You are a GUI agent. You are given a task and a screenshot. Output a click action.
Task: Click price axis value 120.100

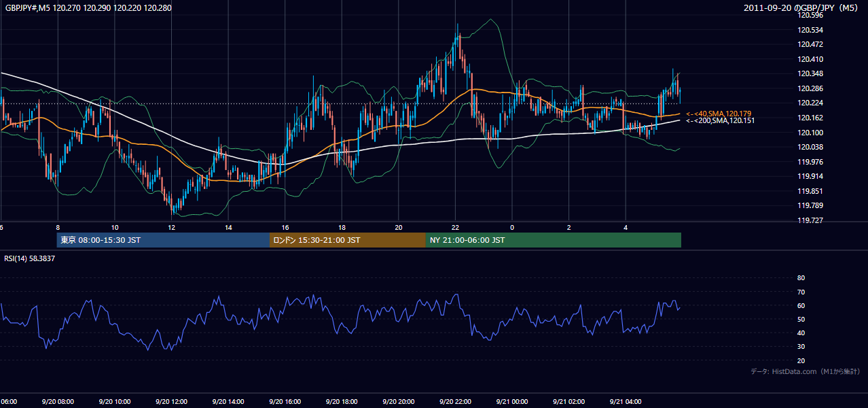pos(810,133)
